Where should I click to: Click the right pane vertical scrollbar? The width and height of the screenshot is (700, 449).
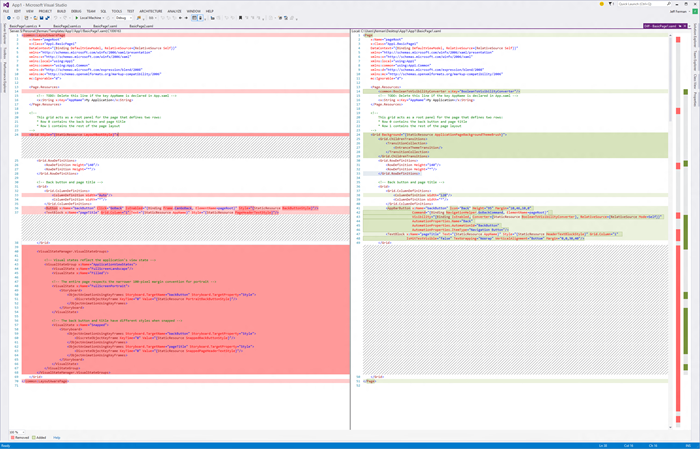click(671, 230)
